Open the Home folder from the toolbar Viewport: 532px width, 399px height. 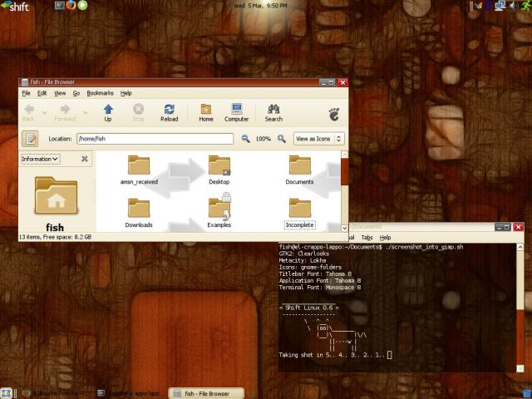coord(206,113)
